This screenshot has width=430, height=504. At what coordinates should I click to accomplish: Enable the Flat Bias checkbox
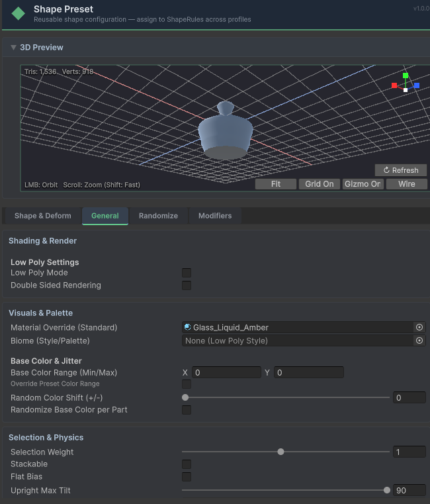pos(187,477)
